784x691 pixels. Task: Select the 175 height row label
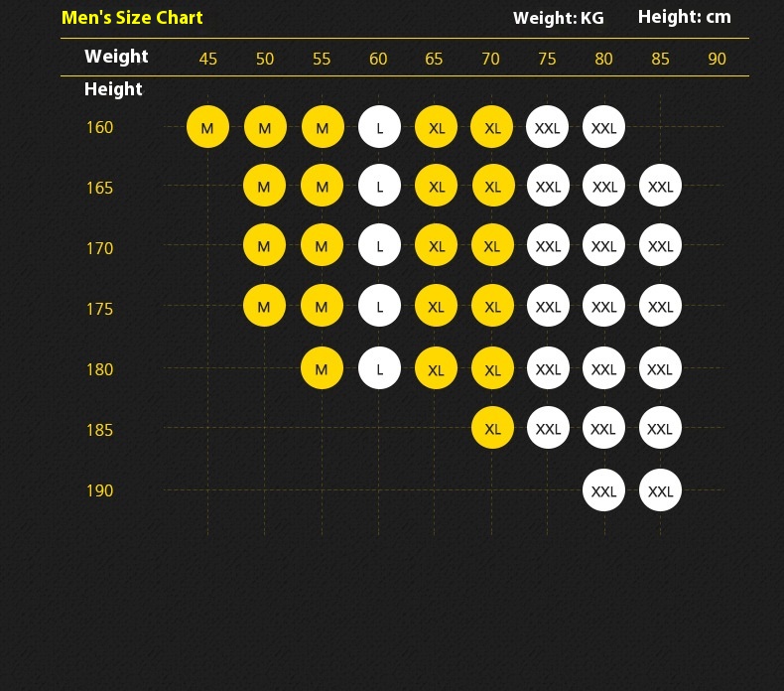point(99,309)
